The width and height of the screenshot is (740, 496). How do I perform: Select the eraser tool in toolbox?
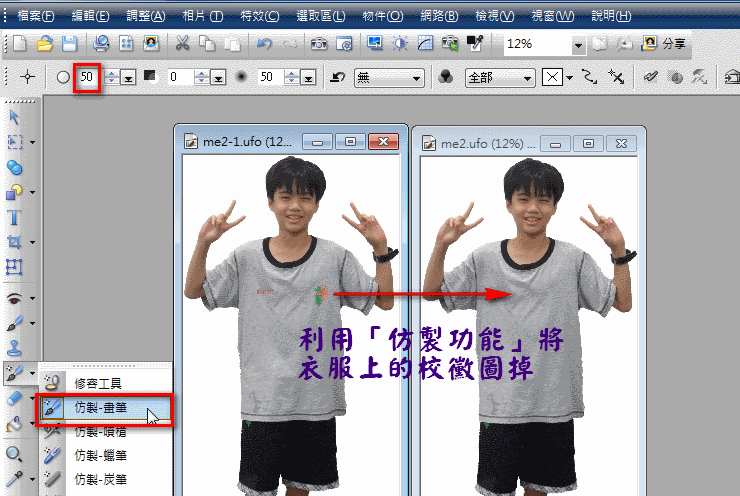coord(14,399)
